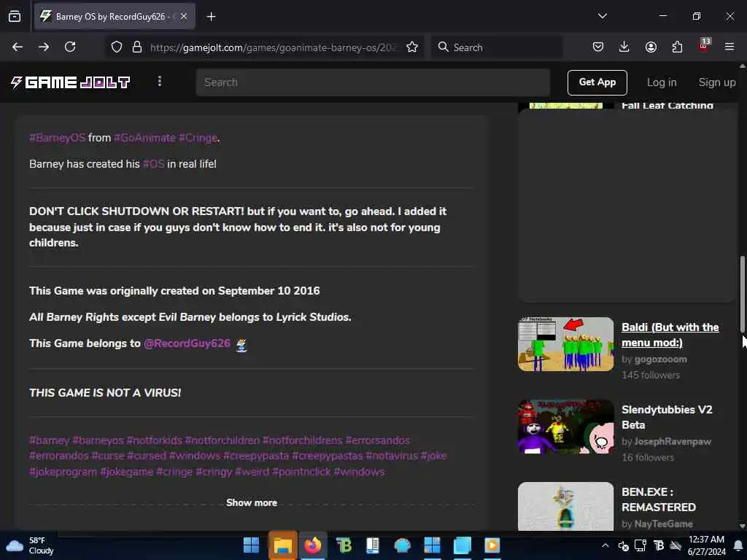The height and width of the screenshot is (560, 747).
Task: Open Firefox downloads panel
Action: tap(624, 47)
